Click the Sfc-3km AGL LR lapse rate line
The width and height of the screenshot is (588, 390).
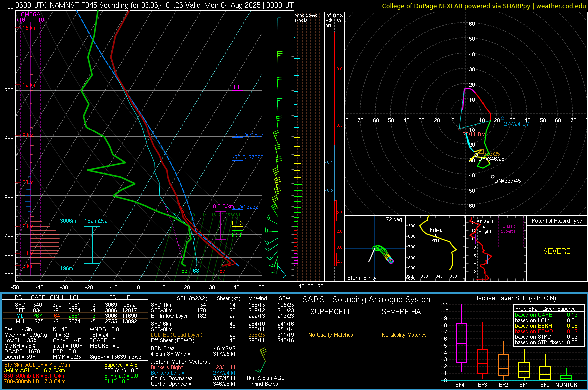pos(37,365)
